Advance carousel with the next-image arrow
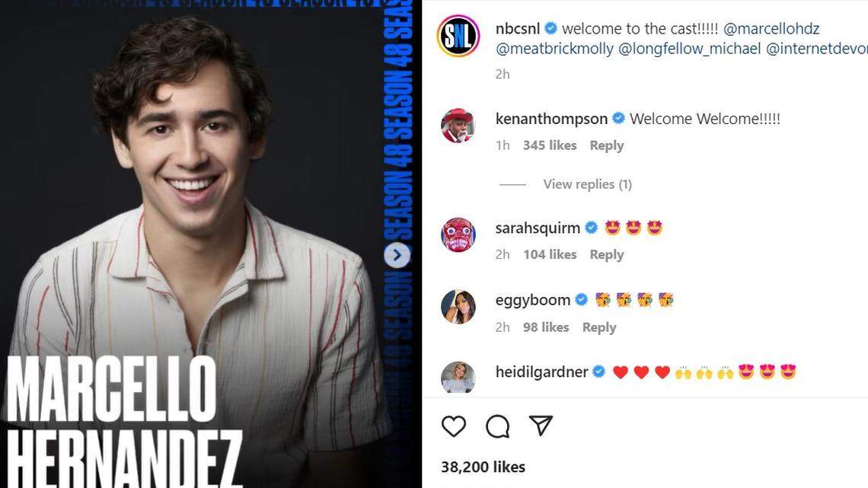Screen dimensions: 868x488 coord(396,256)
